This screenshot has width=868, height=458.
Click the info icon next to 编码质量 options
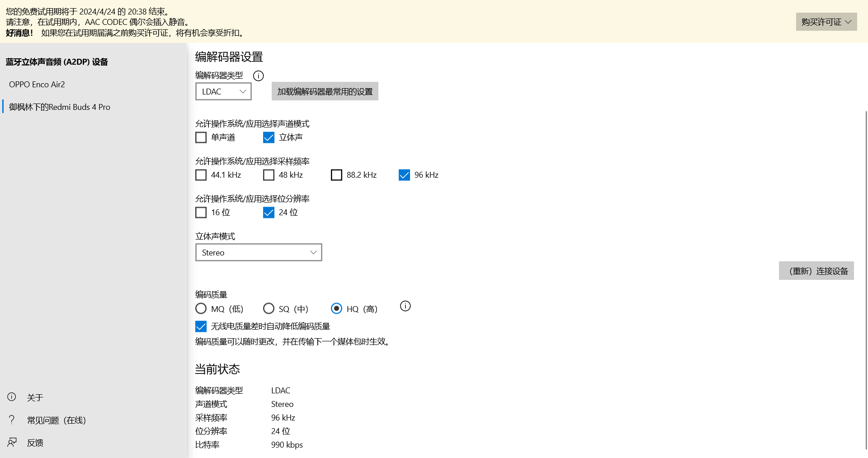click(x=405, y=306)
